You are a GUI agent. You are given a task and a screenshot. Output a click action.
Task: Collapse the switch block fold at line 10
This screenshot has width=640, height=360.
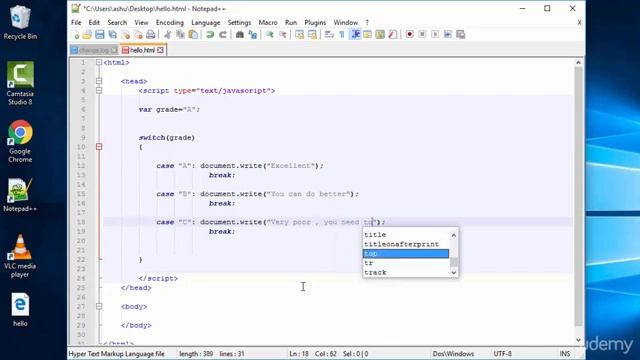[99, 147]
